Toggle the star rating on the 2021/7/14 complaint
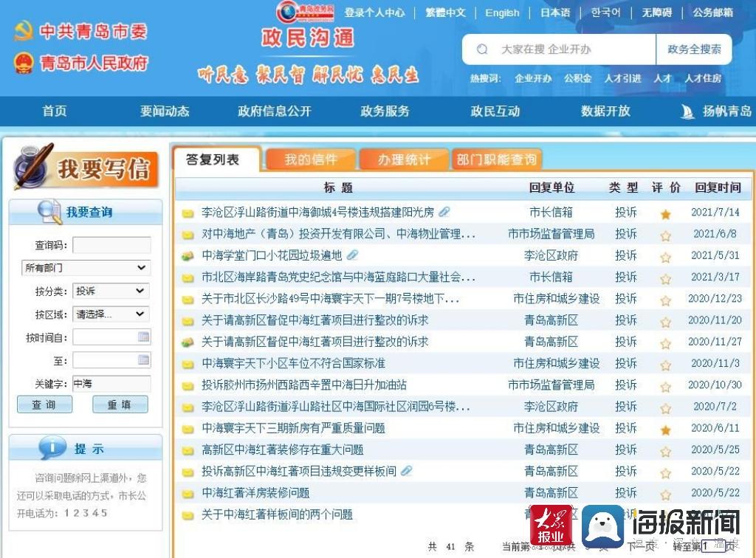756x558 pixels. coord(666,213)
